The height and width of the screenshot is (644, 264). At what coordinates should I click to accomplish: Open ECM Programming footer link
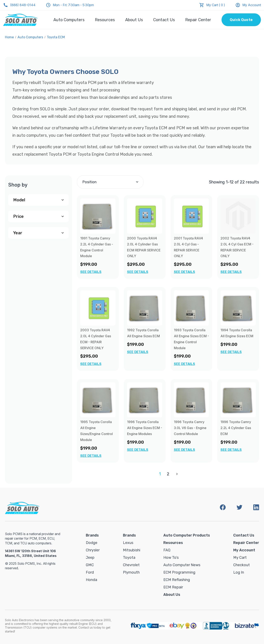[179, 572]
